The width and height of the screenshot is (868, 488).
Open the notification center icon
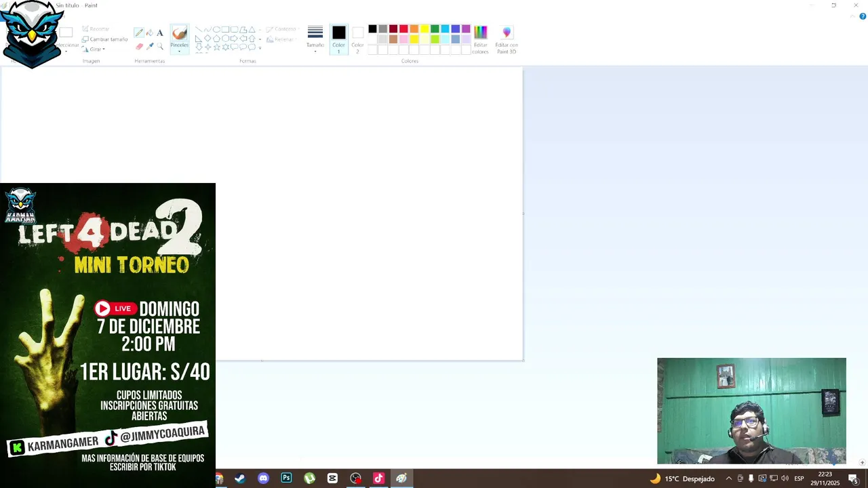pos(854,479)
